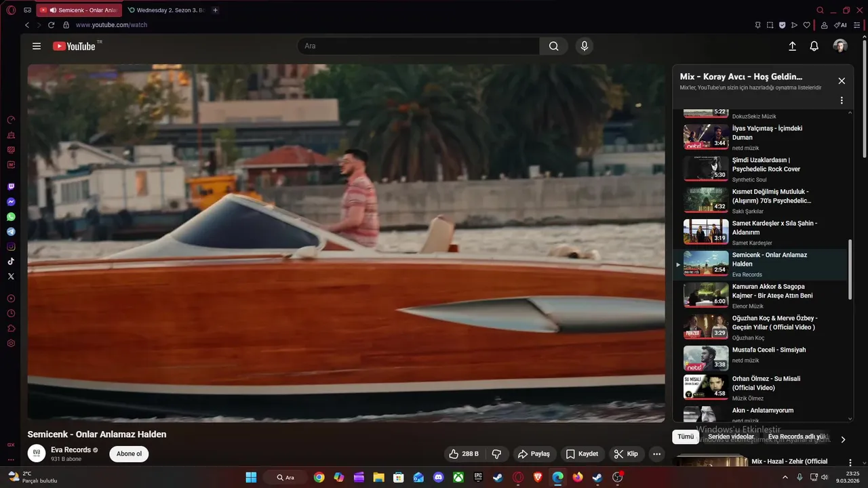Click the YouTube search magnifier button
The image size is (868, 488).
(554, 46)
